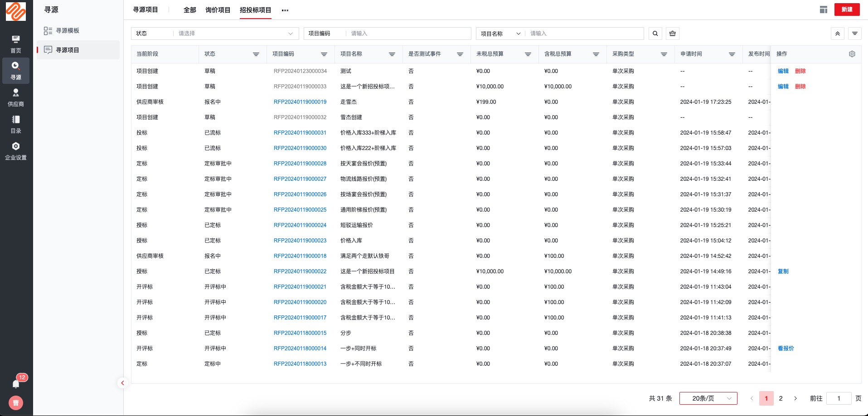Focus the 项目名称 请输入 input

(x=585, y=34)
